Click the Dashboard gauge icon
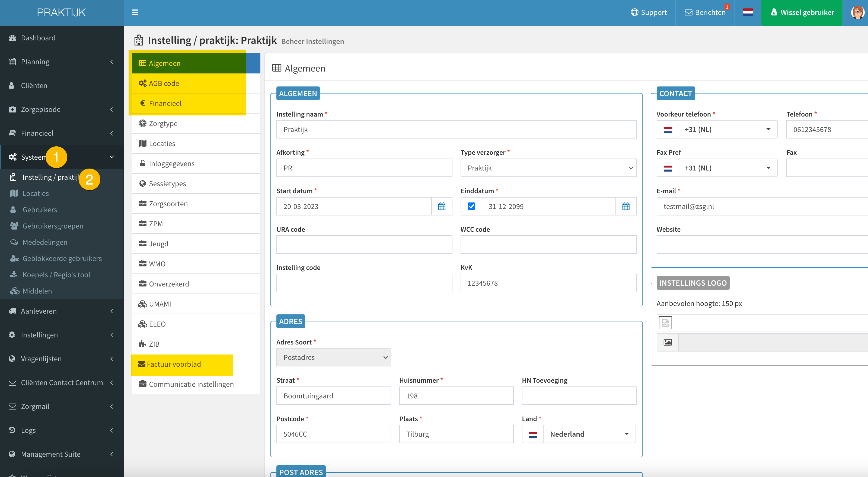868x477 pixels. [12, 38]
